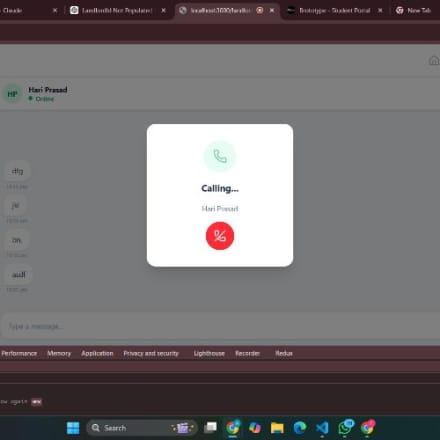440x440 pixels.
Task: Open the DevTools Recorder tab
Action: point(247,353)
